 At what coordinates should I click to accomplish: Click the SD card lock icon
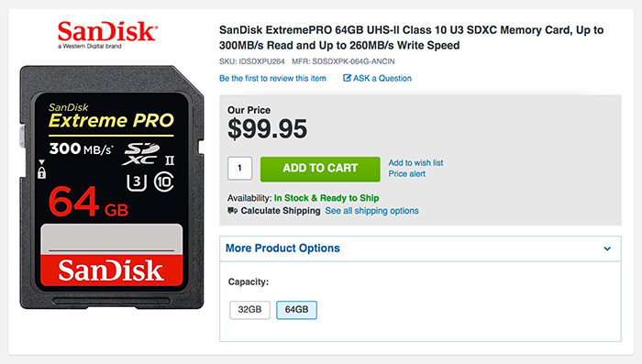41,170
